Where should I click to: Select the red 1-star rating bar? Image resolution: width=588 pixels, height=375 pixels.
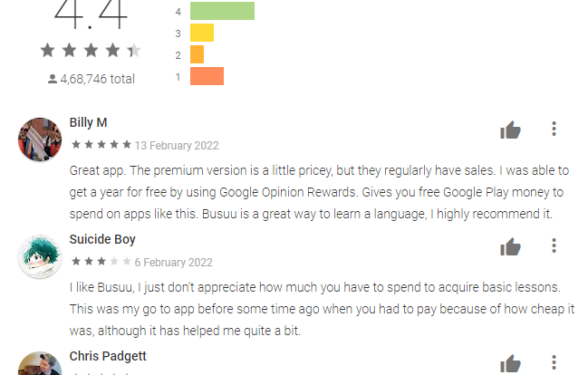[207, 76]
